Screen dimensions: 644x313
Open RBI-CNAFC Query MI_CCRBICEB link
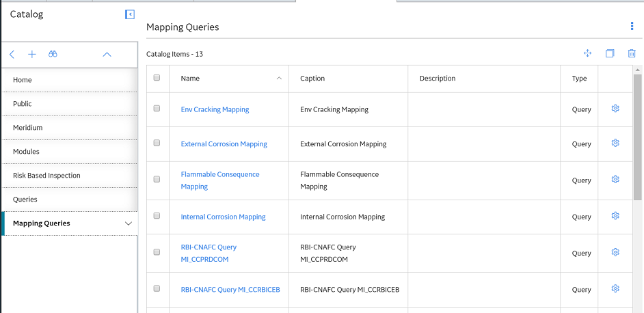230,290
